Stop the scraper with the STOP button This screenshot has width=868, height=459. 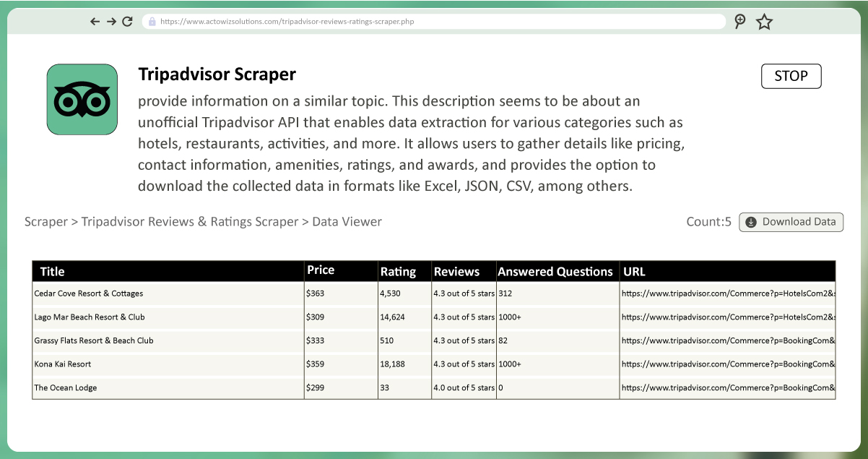coord(791,76)
